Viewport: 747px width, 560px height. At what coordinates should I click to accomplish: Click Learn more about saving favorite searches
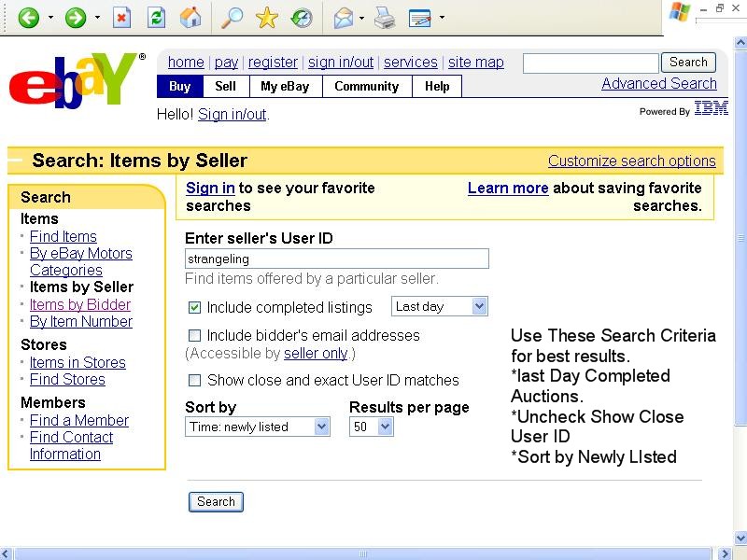click(508, 189)
